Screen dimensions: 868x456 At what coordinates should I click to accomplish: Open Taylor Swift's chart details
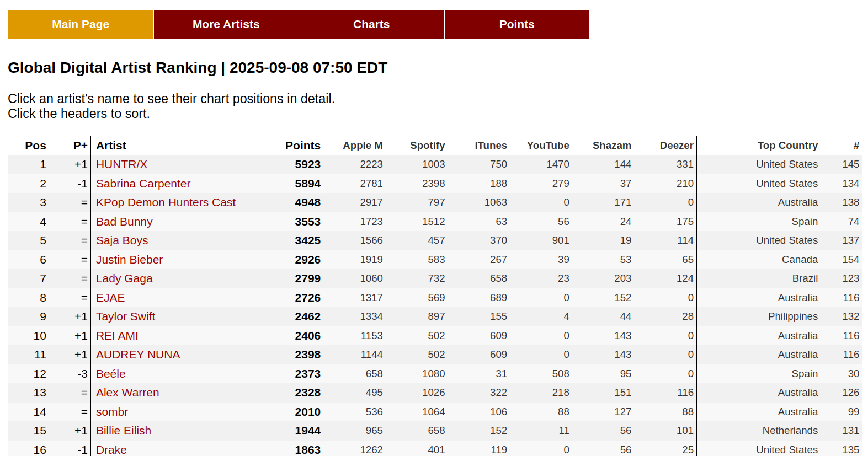(125, 316)
